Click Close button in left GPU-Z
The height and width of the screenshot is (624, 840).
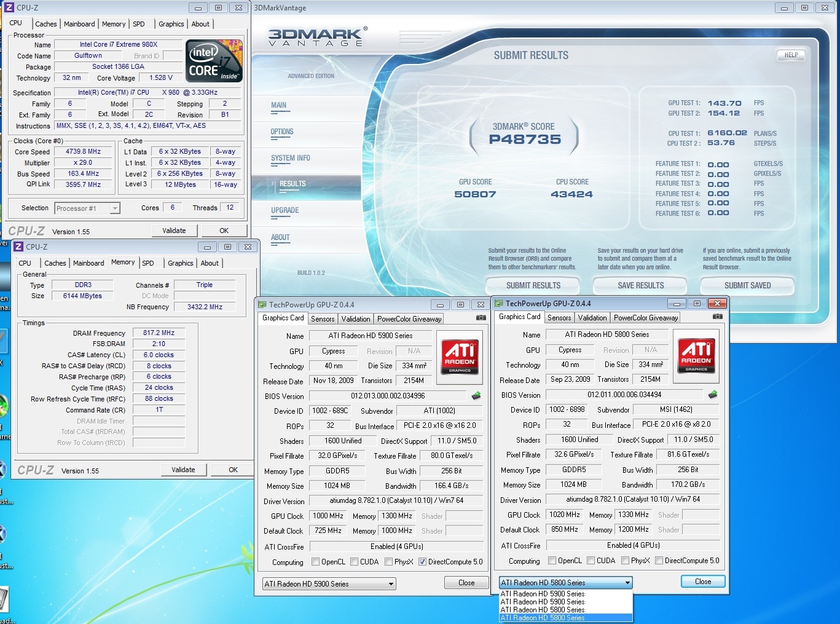[466, 583]
